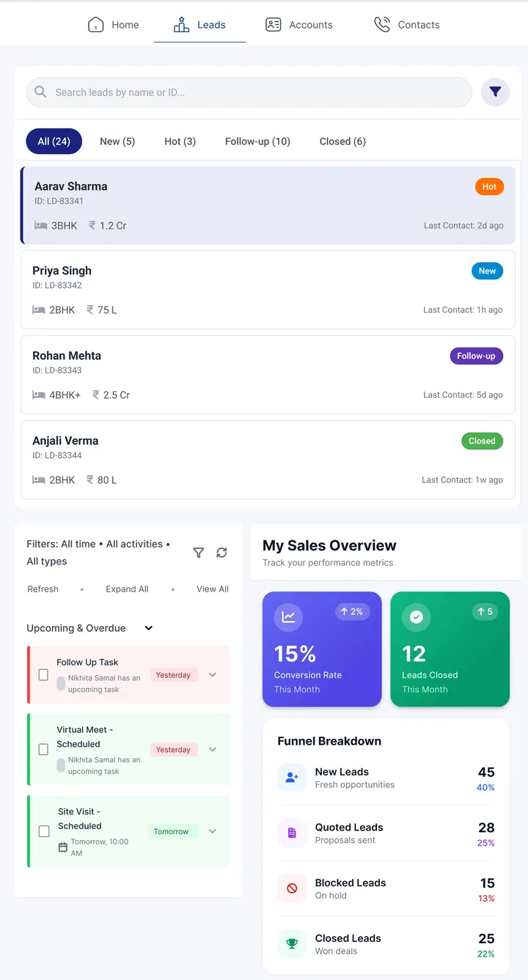
Task: Expand the Virtual Meet task details
Action: pyautogui.click(x=212, y=748)
